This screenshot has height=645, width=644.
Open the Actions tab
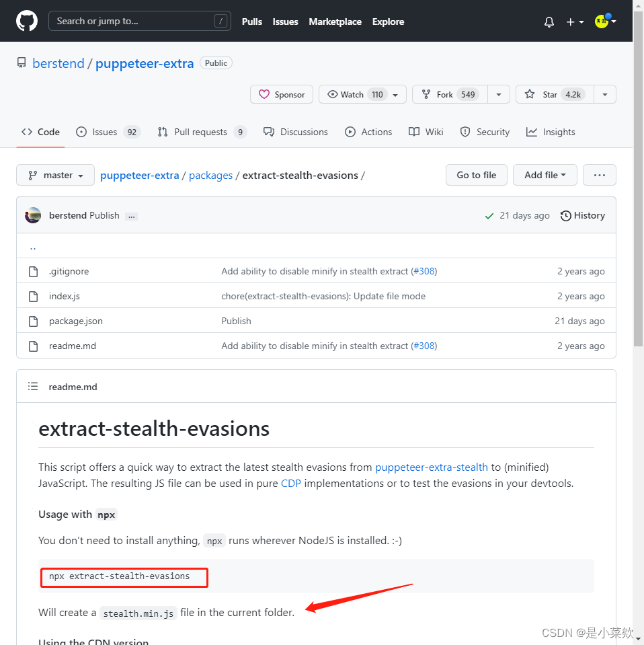[x=368, y=132]
